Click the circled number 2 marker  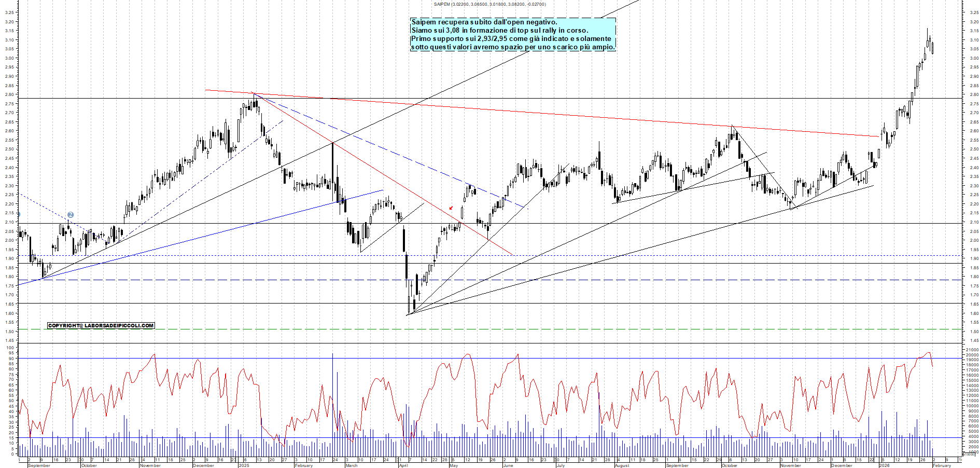[71, 215]
